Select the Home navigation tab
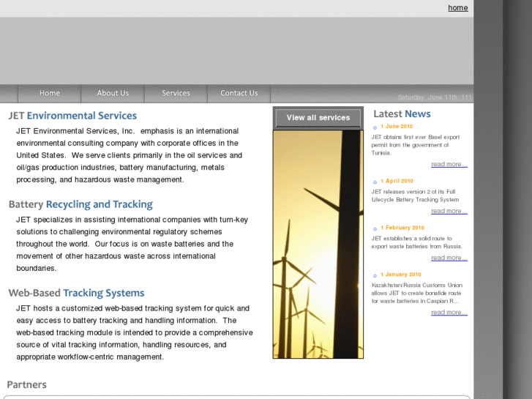The image size is (532, 399). pyautogui.click(x=50, y=93)
